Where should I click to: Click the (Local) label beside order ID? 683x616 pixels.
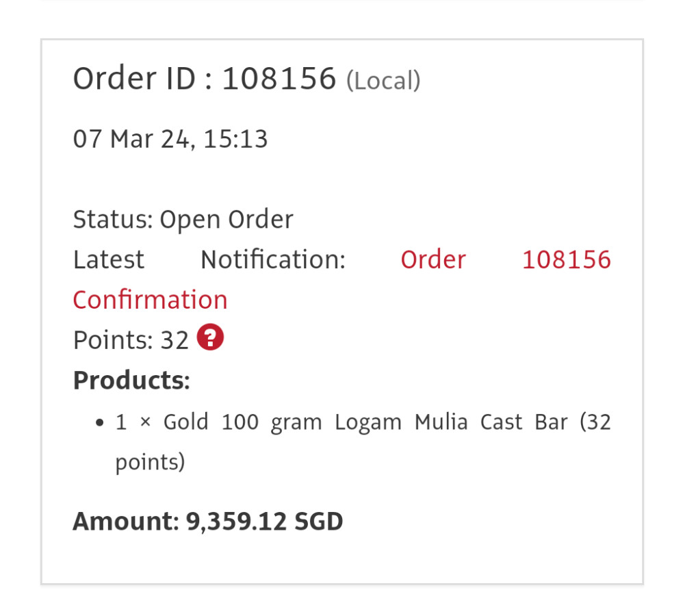click(x=383, y=81)
